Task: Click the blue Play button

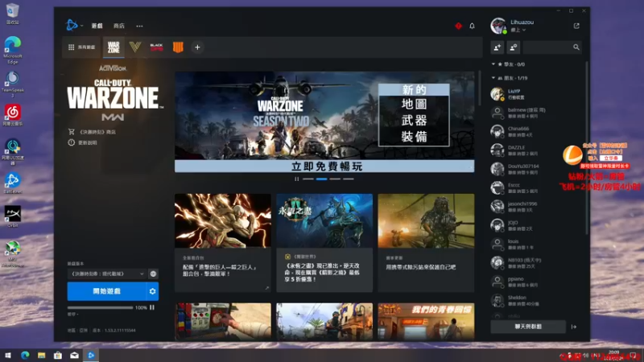Action: [107, 291]
